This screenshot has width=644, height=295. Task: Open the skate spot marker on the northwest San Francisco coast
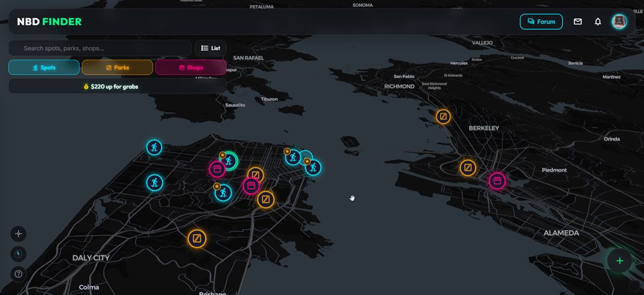pos(154,147)
